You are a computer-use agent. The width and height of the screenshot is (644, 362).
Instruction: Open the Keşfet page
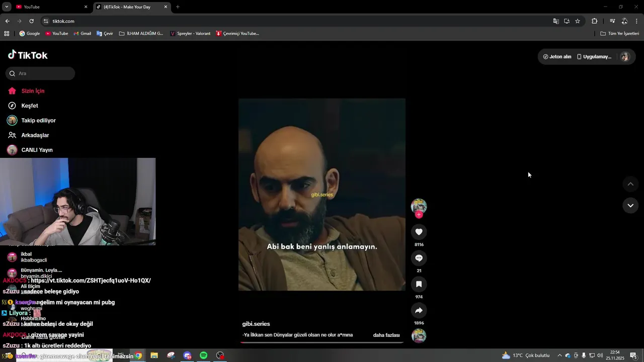point(23,106)
